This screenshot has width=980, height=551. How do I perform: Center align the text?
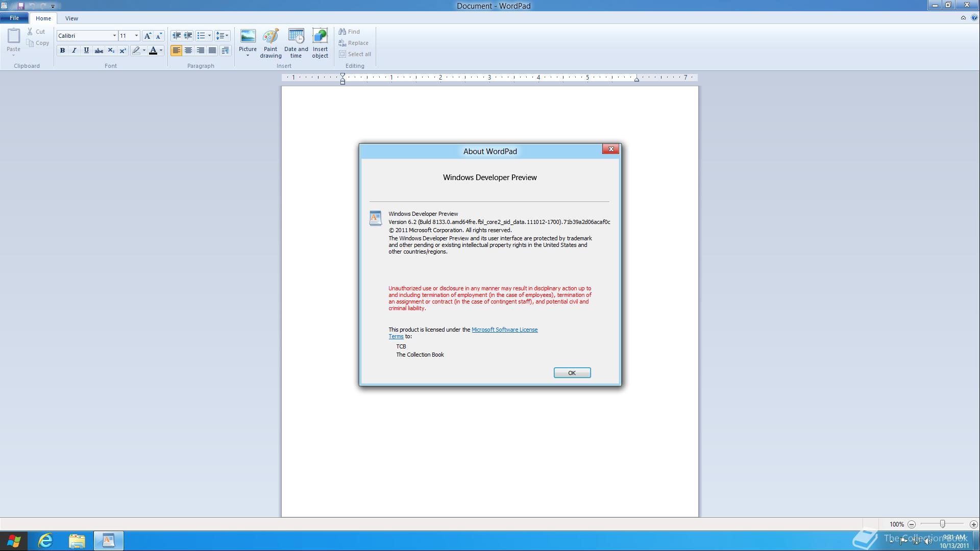tap(188, 51)
